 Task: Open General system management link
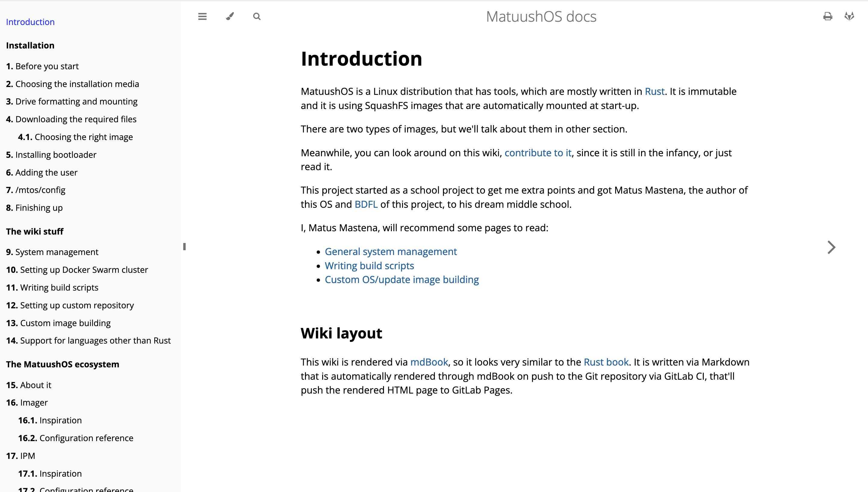coord(391,251)
